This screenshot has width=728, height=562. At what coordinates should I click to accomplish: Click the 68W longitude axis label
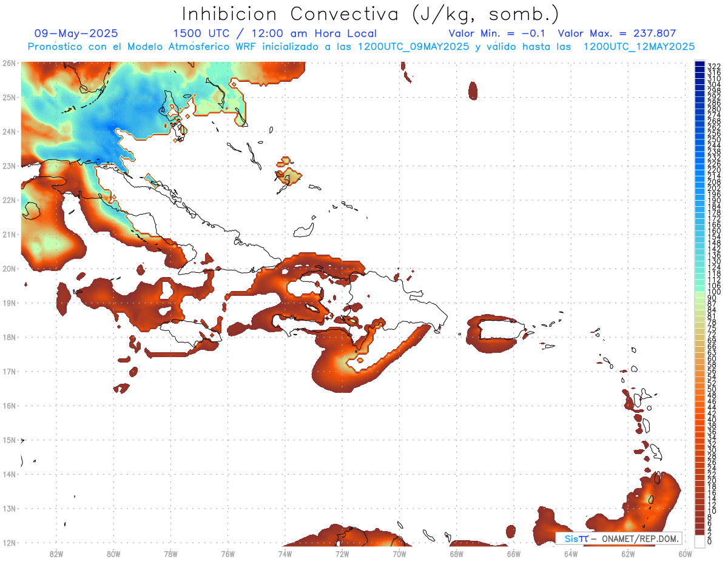456,553
